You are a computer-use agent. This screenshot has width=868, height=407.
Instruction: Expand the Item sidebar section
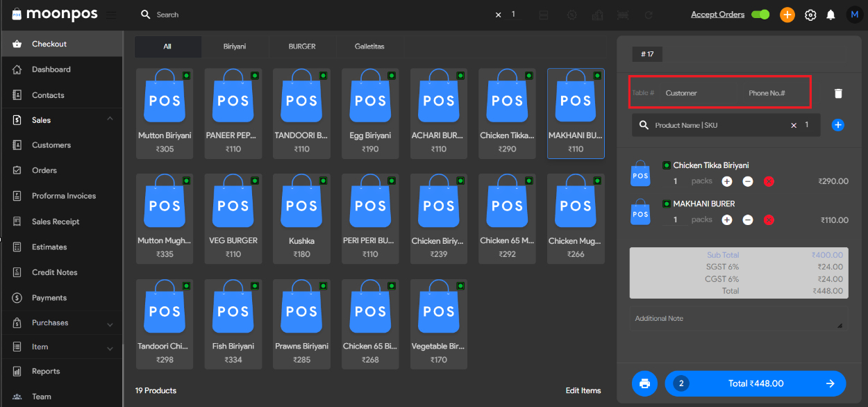[110, 348]
